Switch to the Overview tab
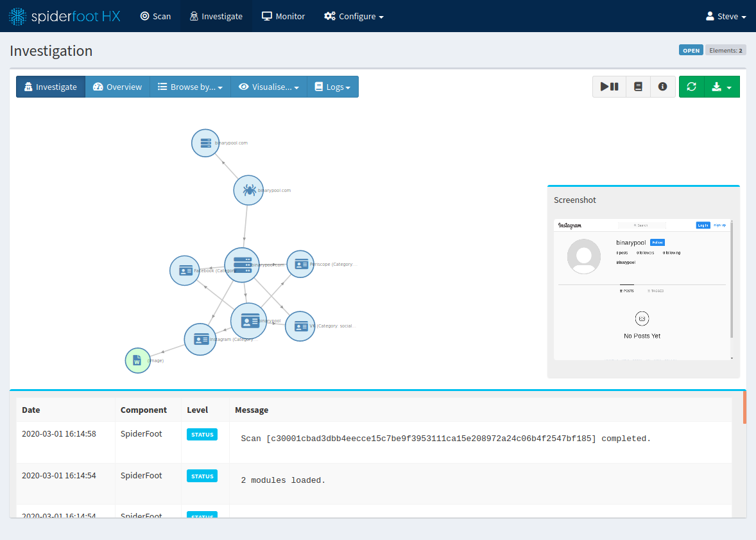Screen dimensions: 756x540 (x=117, y=87)
